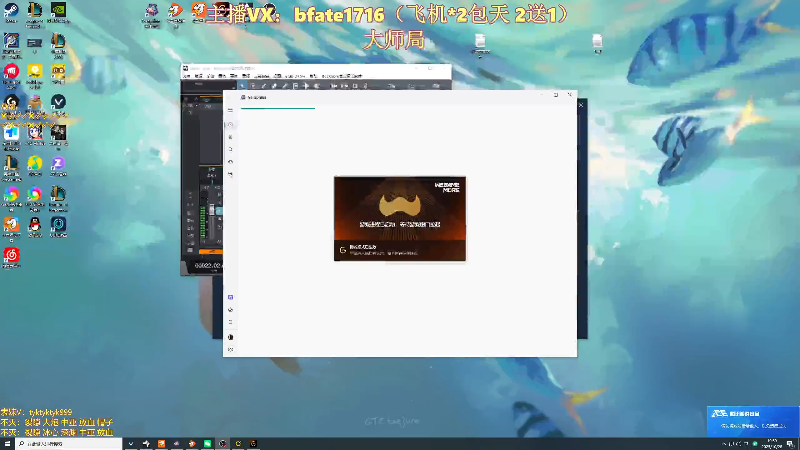Click the teal loading bar under the front window title
The height and width of the screenshot is (450, 800).
278,108
